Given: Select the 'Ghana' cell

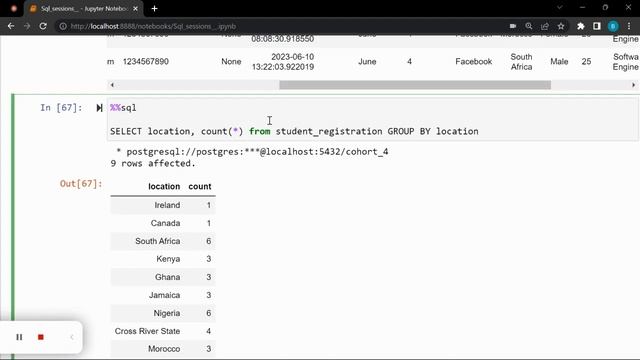Looking at the screenshot, I should click(x=167, y=277).
